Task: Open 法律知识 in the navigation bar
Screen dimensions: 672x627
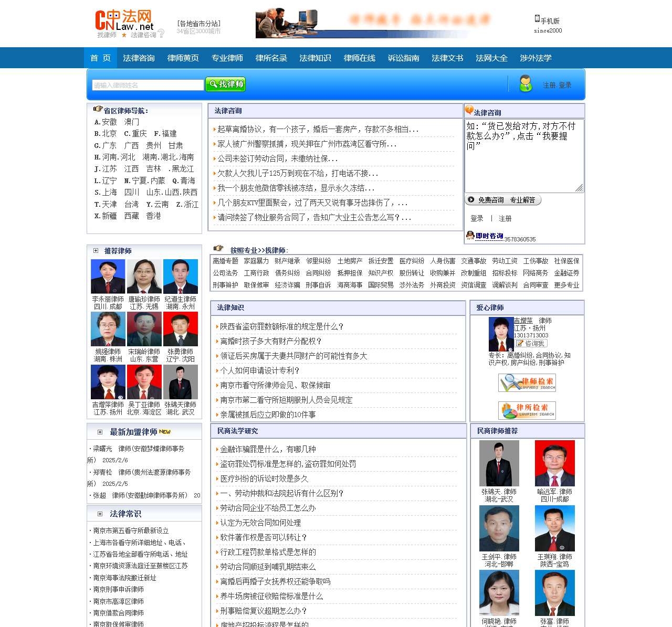Action: [x=315, y=58]
